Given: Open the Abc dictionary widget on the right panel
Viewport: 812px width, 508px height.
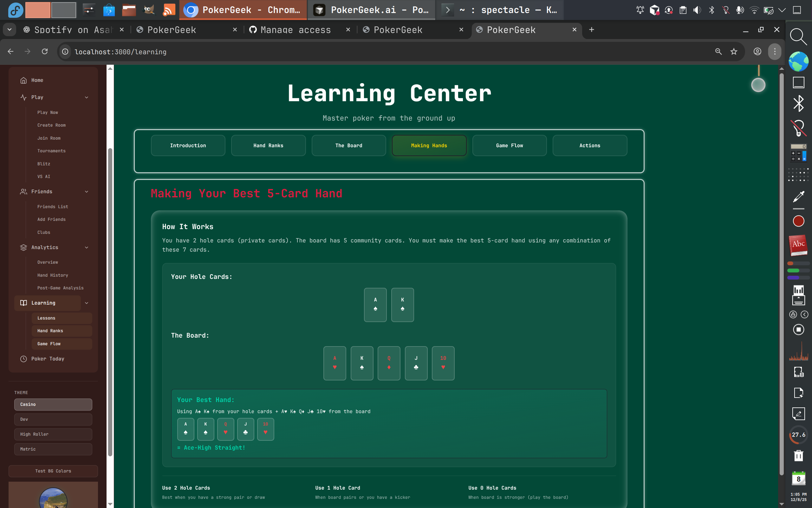Looking at the screenshot, I should tap(798, 245).
